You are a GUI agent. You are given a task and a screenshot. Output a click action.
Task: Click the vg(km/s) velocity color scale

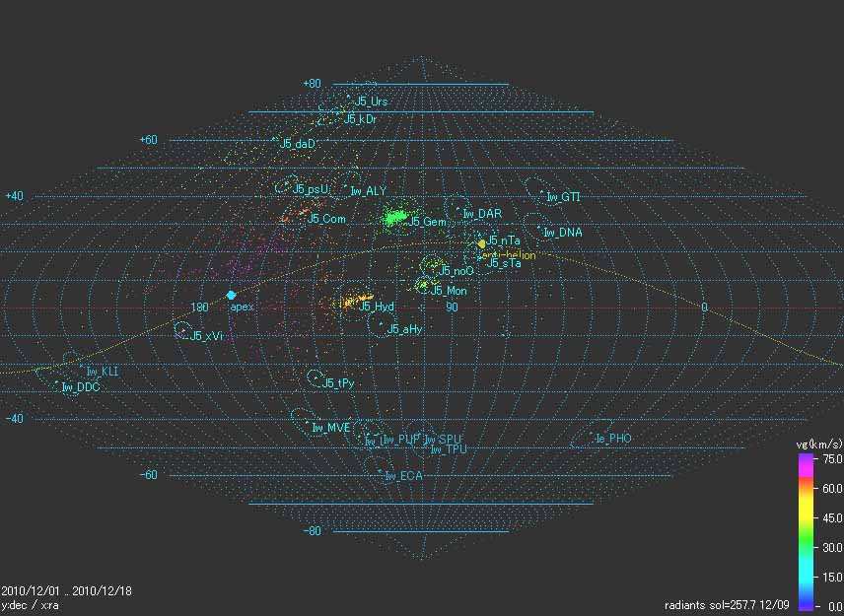click(x=807, y=528)
